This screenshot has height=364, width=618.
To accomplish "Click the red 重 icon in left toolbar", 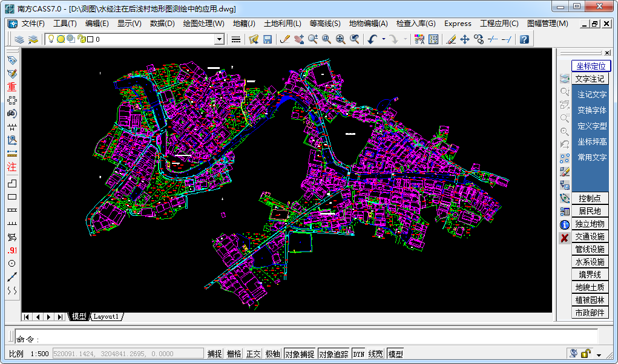I will [x=12, y=87].
